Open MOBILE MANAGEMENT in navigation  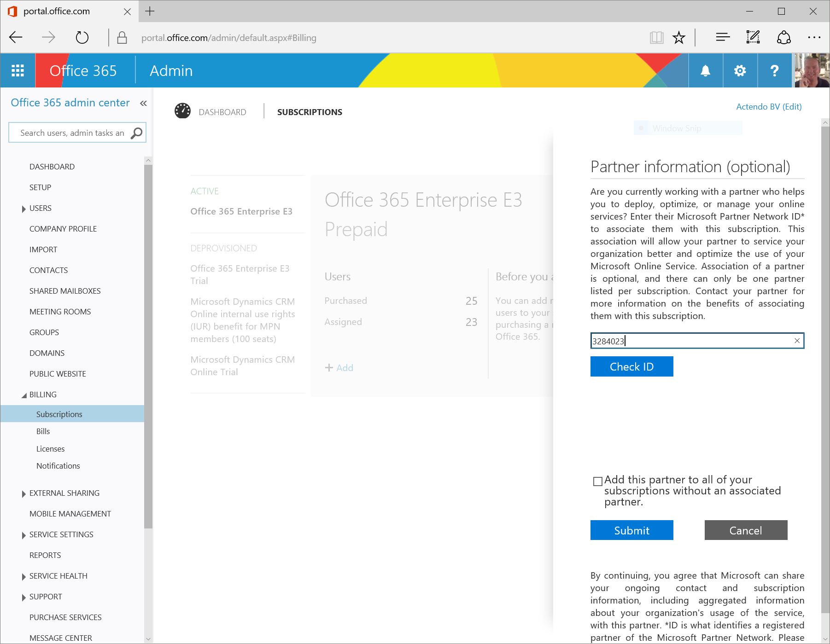pyautogui.click(x=70, y=514)
